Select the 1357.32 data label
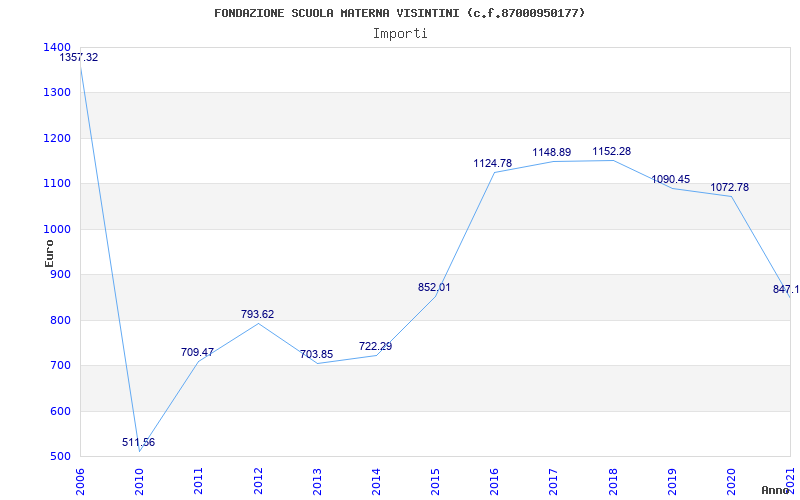 (x=79, y=57)
